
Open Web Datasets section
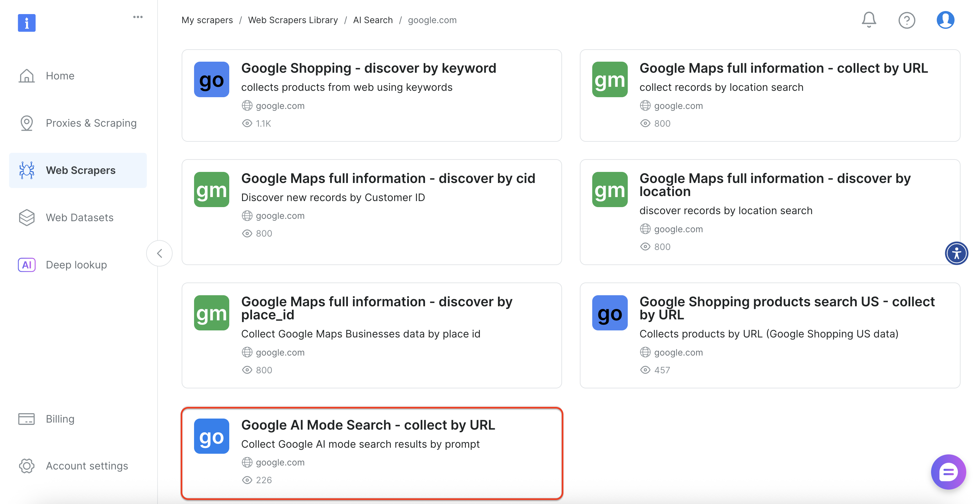coord(78,217)
